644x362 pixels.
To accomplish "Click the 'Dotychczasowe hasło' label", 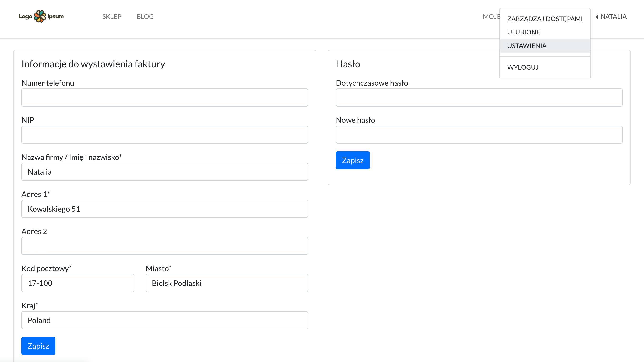I will pos(372,83).
